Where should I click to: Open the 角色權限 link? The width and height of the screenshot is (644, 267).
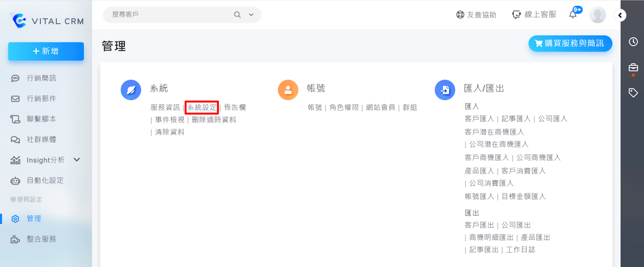(x=344, y=108)
